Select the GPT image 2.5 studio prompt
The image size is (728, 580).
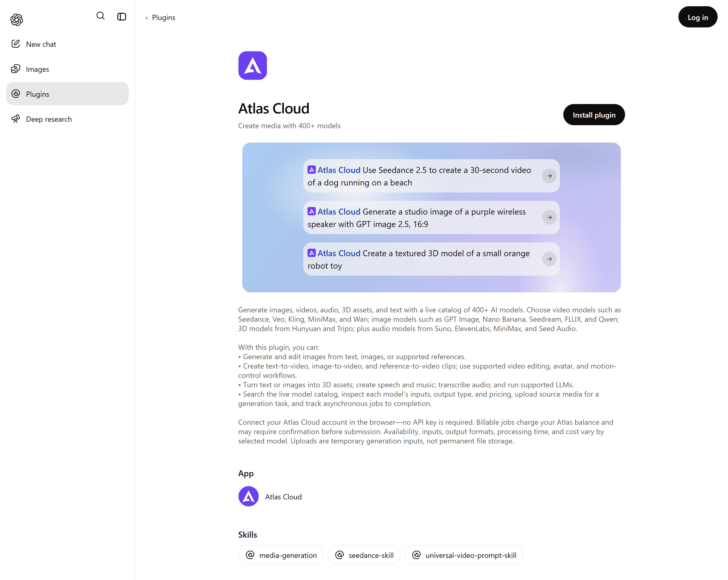[x=431, y=217]
